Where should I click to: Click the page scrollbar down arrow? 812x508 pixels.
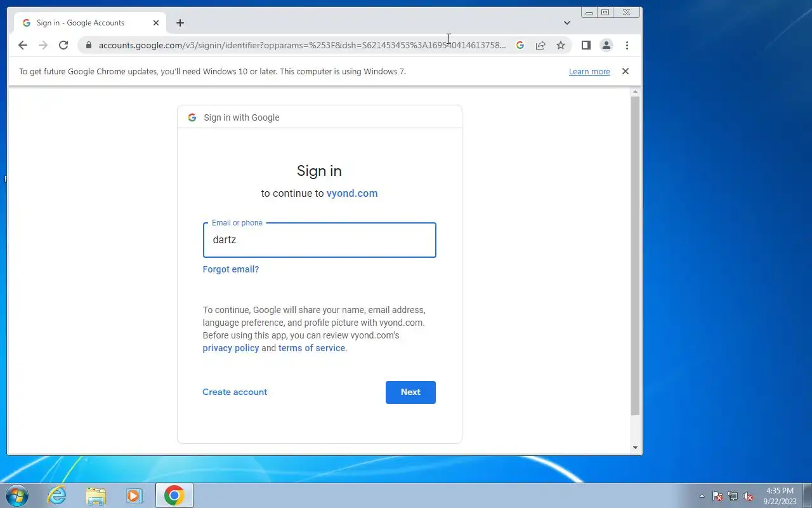[636, 448]
